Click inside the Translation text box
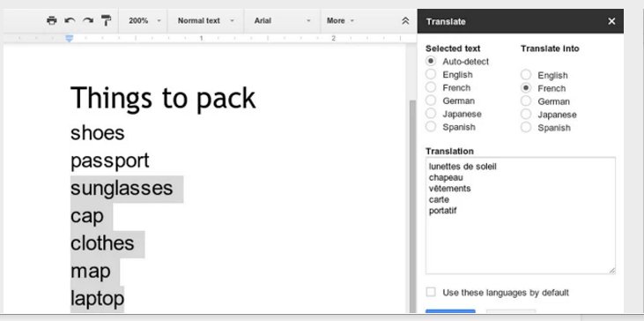644x321 pixels. (x=521, y=215)
